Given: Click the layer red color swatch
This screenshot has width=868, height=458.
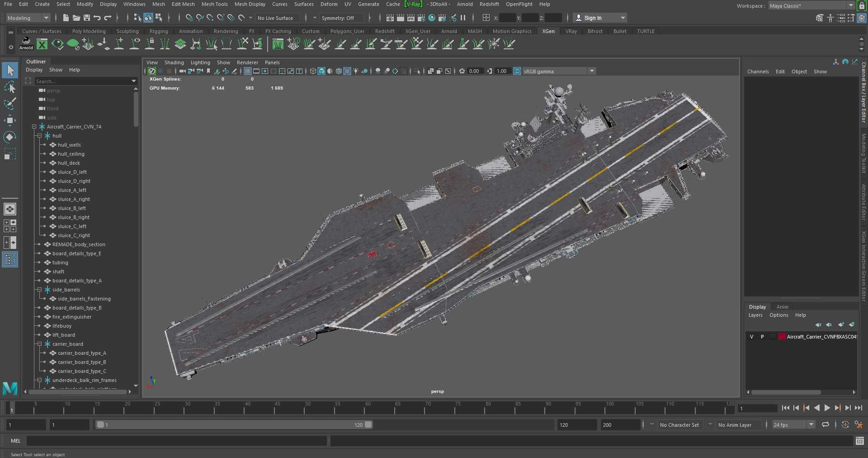Looking at the screenshot, I should (782, 336).
